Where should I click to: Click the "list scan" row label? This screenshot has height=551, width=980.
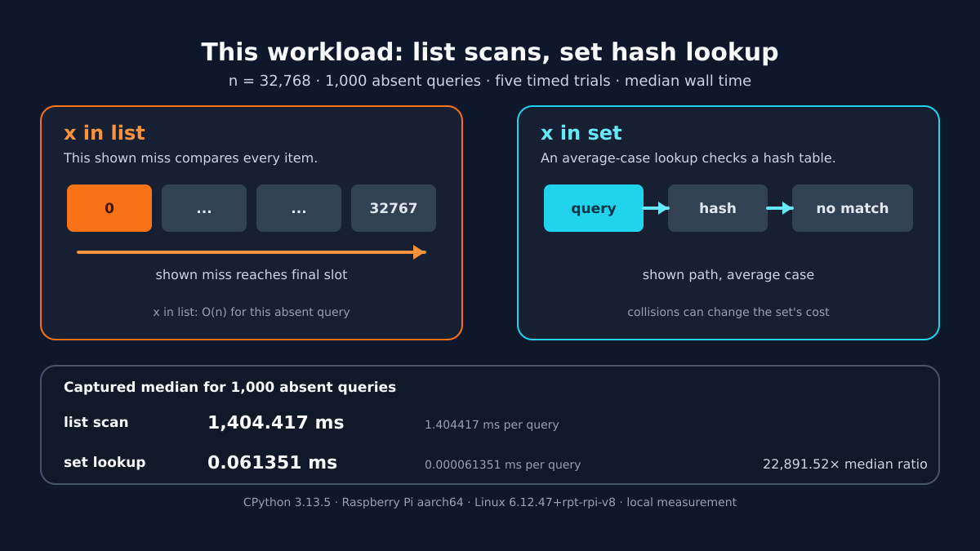pos(96,422)
